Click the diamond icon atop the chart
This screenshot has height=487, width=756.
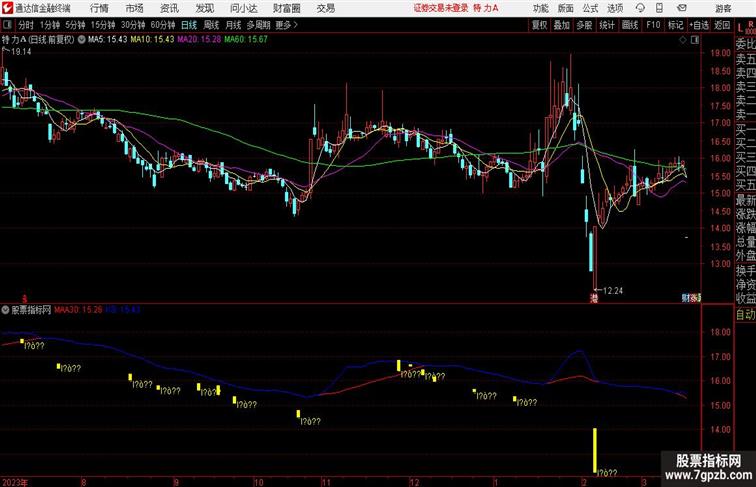(x=683, y=40)
